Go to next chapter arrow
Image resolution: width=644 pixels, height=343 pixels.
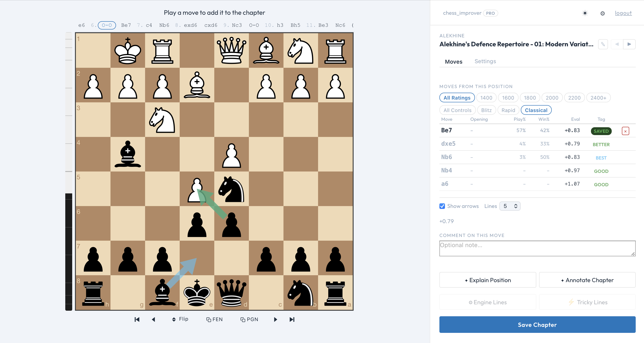tap(629, 44)
